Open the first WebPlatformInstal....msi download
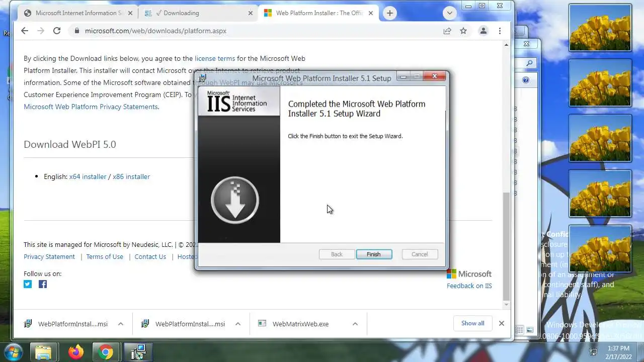Viewport: 644px width, 362px height. pos(66,324)
